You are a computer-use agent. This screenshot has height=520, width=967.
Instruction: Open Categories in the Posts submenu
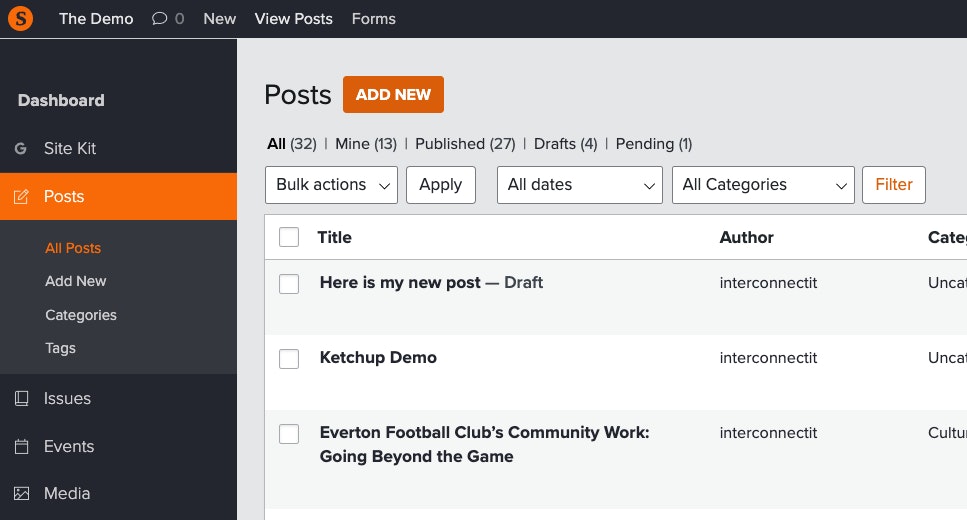[81, 315]
